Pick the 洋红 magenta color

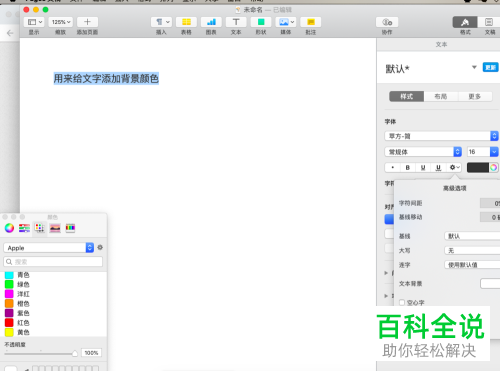9,294
